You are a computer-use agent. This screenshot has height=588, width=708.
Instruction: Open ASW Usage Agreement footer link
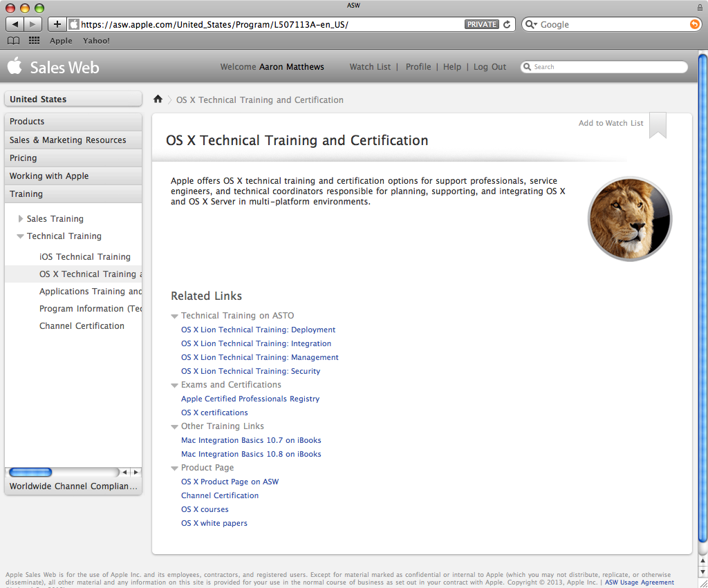tap(639, 582)
